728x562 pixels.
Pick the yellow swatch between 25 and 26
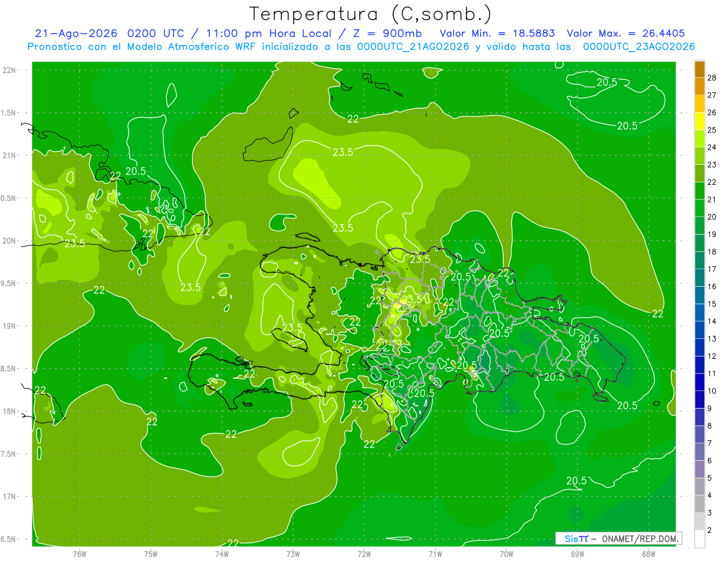coord(700,121)
